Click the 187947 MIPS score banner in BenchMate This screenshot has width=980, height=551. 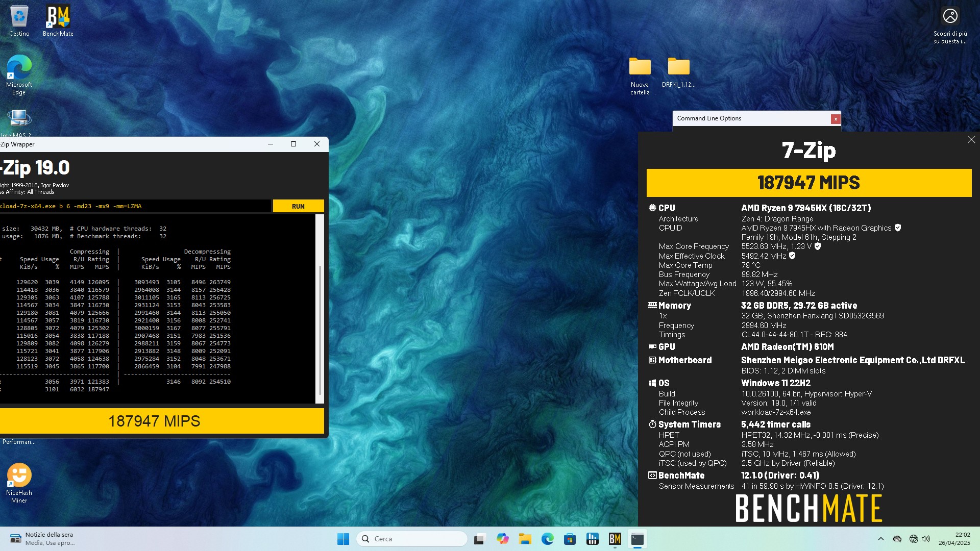pyautogui.click(x=809, y=183)
